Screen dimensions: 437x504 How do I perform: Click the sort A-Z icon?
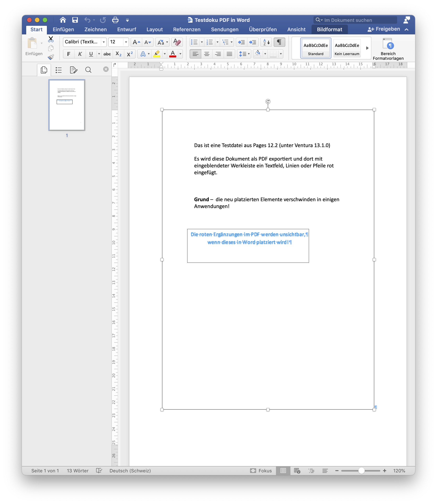(266, 42)
